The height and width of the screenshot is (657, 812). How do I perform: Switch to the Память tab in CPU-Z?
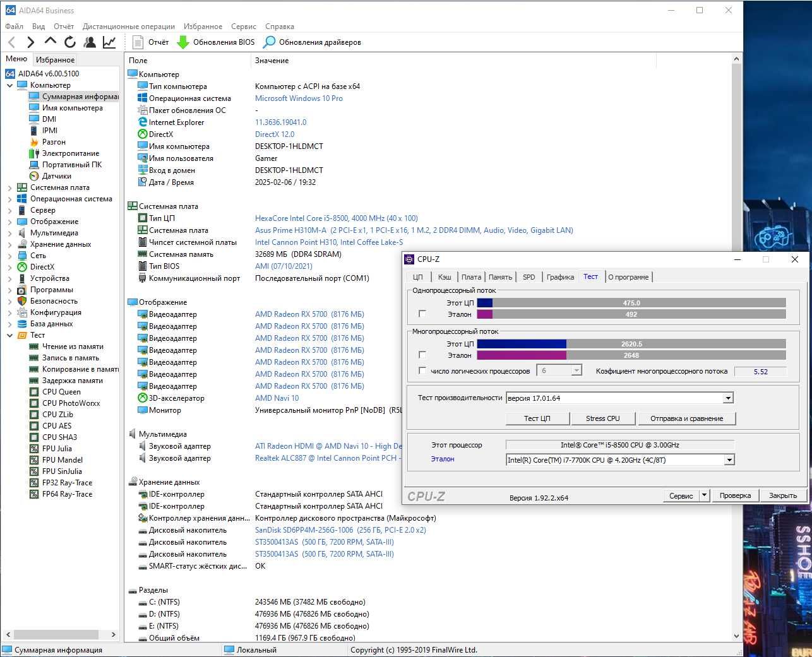[500, 277]
